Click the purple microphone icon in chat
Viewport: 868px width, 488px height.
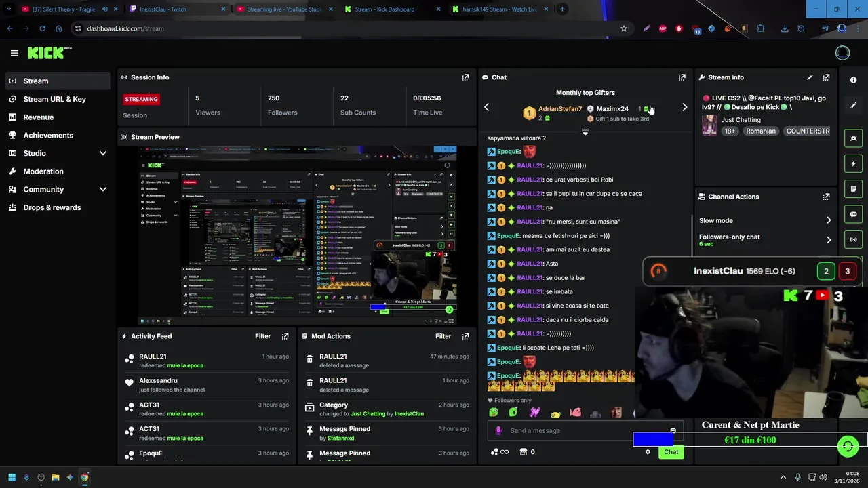tap(498, 430)
